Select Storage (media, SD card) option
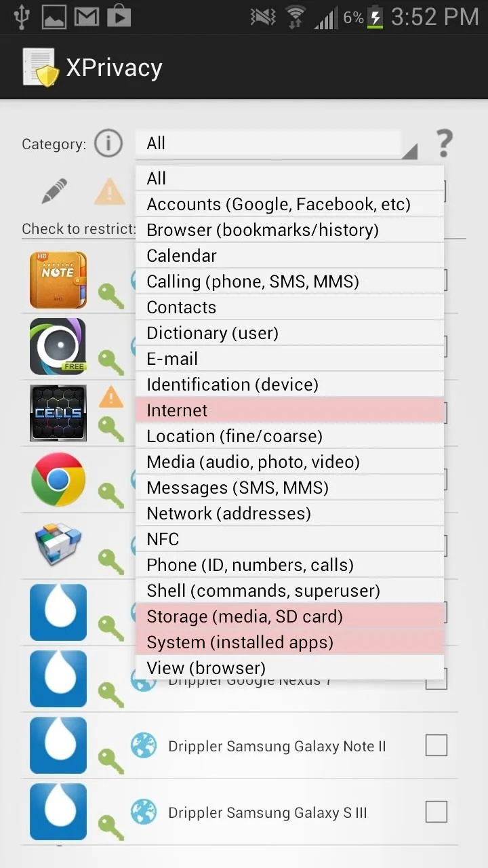The image size is (488, 868). [x=289, y=616]
